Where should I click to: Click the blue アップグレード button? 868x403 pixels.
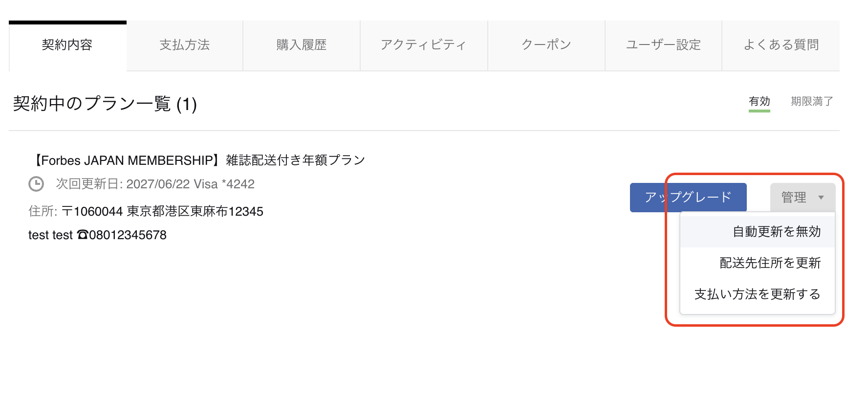[688, 197]
